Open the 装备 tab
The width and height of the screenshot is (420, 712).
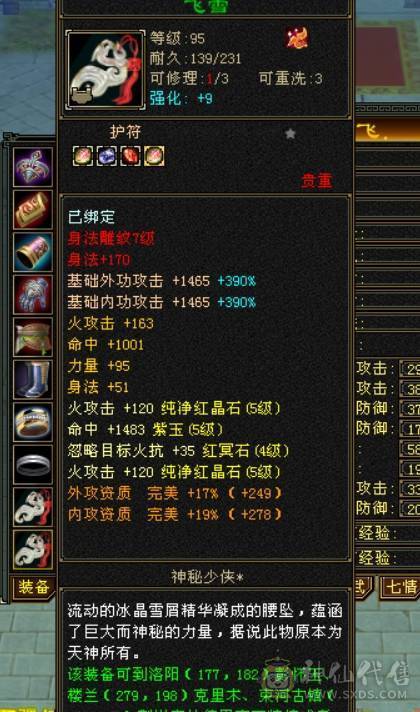(33, 587)
